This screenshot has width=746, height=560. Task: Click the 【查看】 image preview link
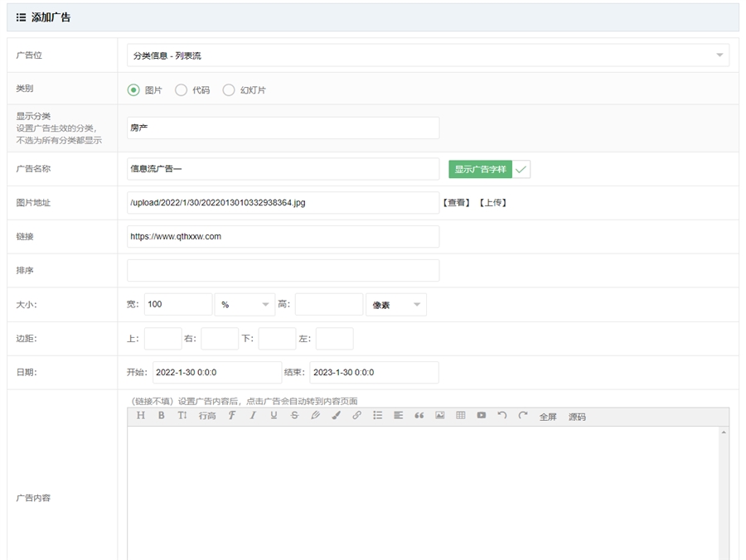point(456,203)
